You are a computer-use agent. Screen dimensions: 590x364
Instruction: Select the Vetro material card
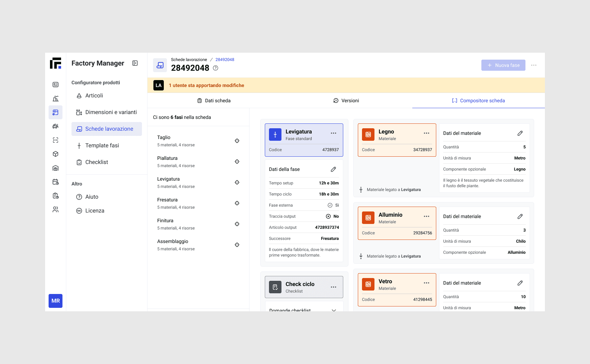click(397, 290)
